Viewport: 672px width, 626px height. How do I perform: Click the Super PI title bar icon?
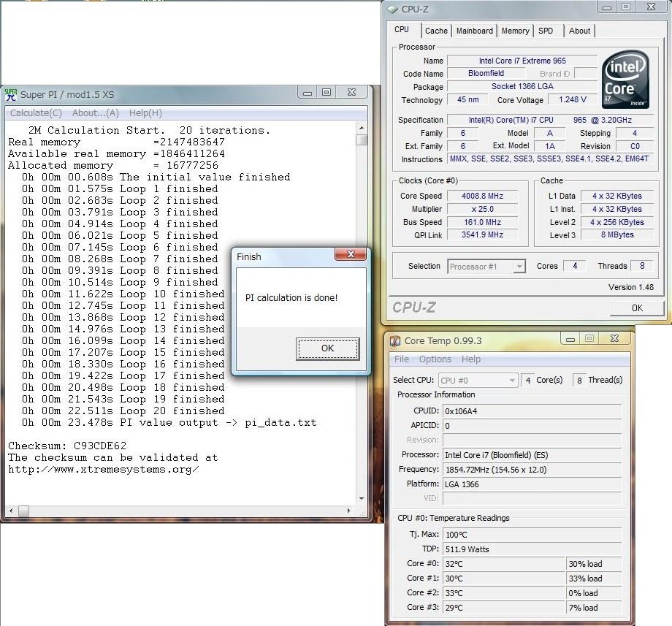pos(11,94)
